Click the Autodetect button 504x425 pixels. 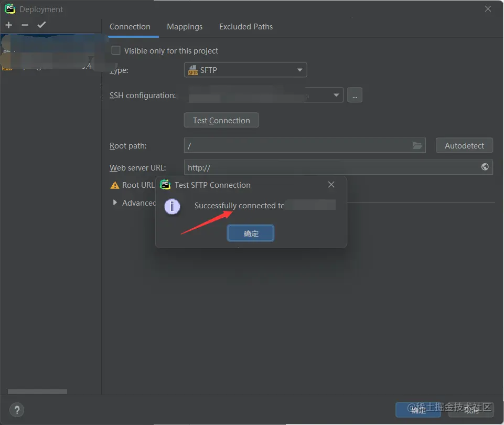pyautogui.click(x=464, y=146)
